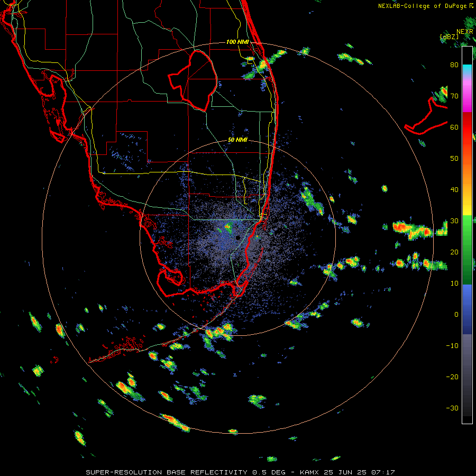Click the NEXLAB-College of DuPage credit text
The image size is (476, 476).
[425, 6]
